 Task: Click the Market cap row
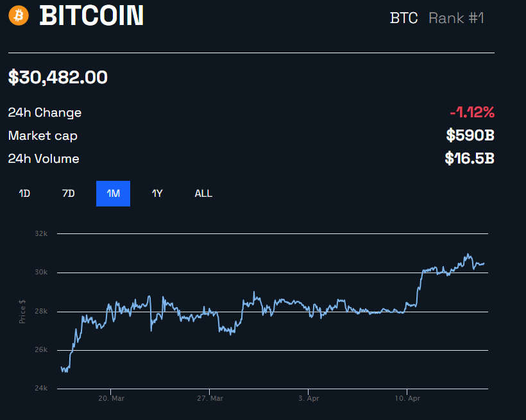pos(42,135)
